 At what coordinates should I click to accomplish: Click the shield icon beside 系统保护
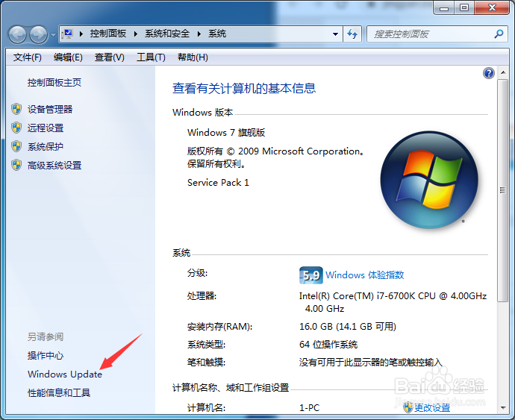click(16, 146)
